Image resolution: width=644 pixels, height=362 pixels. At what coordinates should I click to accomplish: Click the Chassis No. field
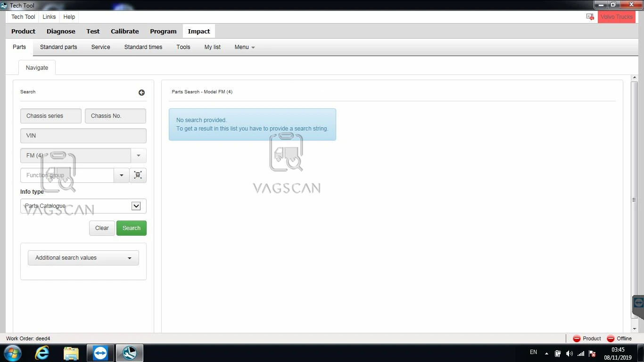116,116
